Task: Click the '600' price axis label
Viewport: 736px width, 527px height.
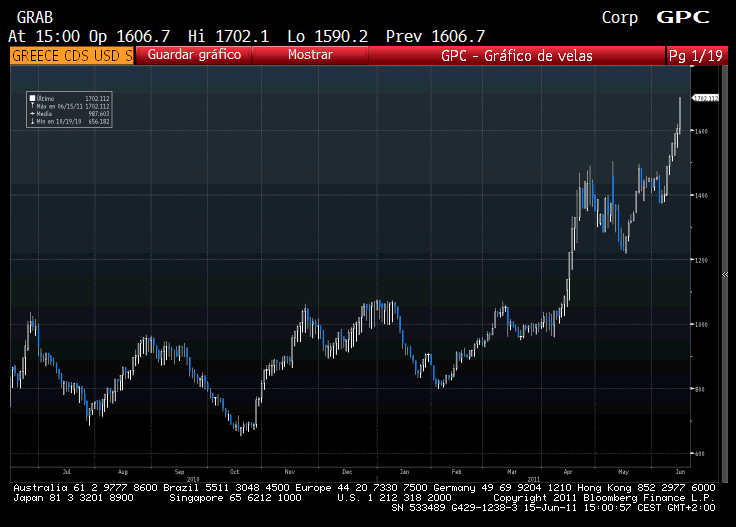Action: [700, 454]
